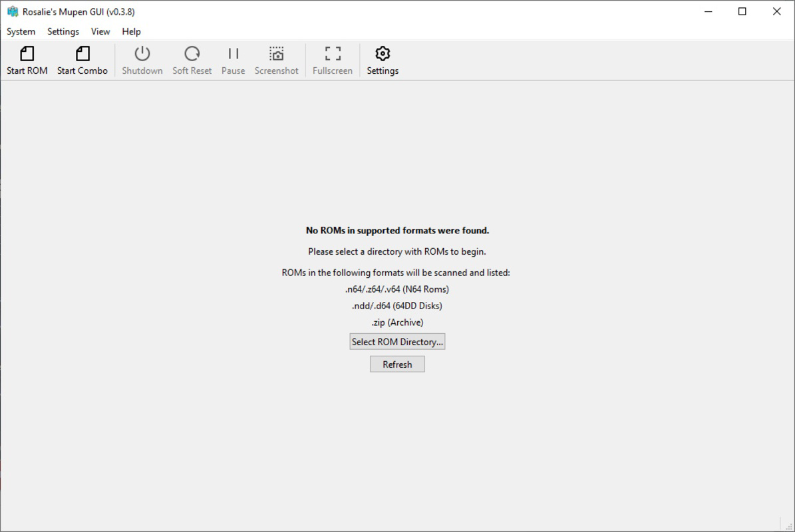Click the ".n64/.z64/.v64 (N64 Roms)" line
The image size is (795, 532).
(x=397, y=289)
